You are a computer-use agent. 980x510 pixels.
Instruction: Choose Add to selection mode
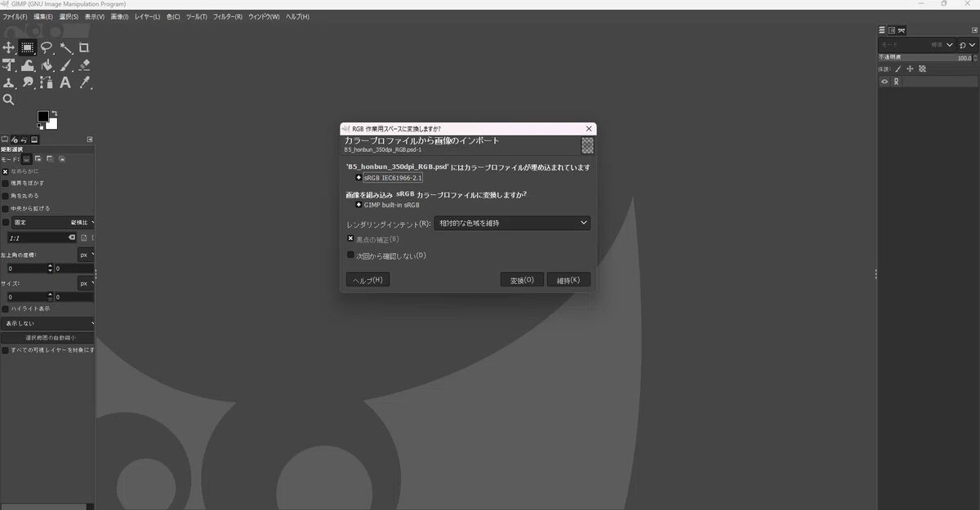click(38, 159)
